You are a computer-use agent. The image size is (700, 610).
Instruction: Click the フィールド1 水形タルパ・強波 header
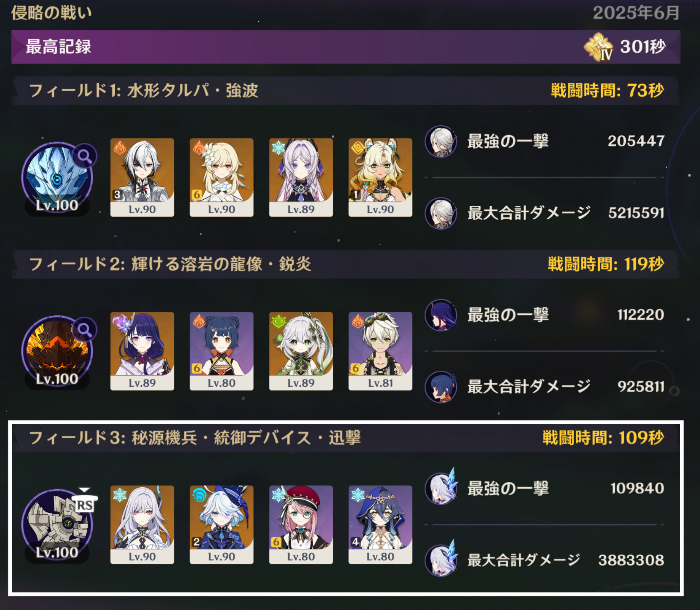click(346, 91)
